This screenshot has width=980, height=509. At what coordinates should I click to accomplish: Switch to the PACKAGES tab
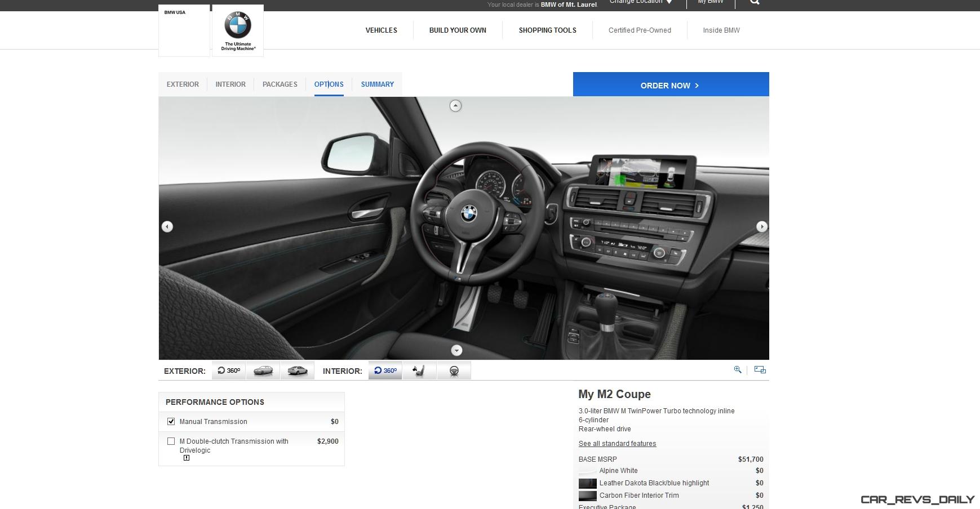point(280,84)
